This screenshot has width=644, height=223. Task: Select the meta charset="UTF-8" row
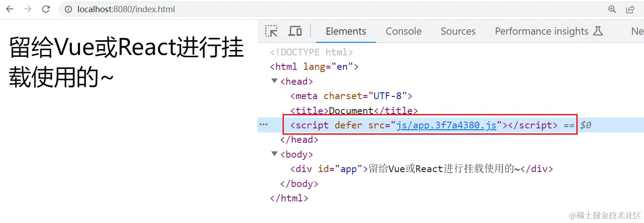[x=351, y=96]
